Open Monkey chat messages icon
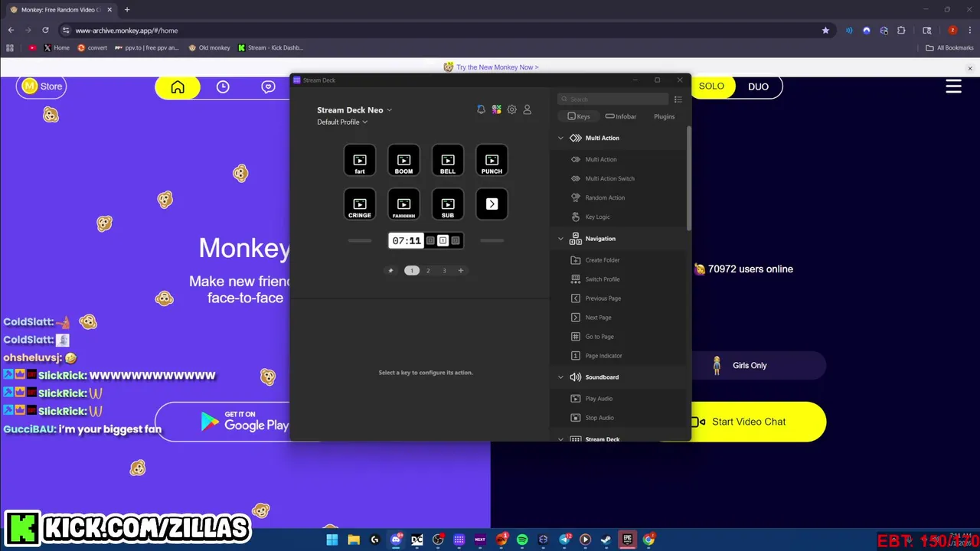 coord(268,87)
